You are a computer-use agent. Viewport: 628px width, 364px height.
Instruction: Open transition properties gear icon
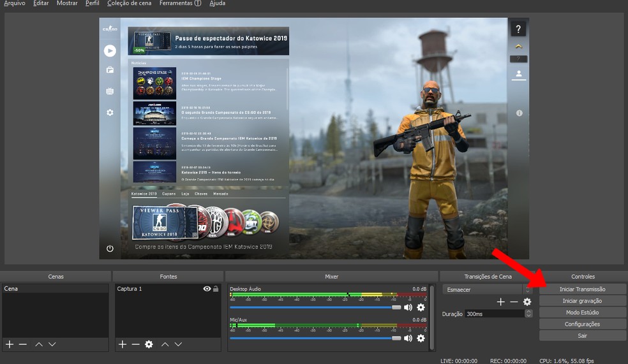coord(527,302)
